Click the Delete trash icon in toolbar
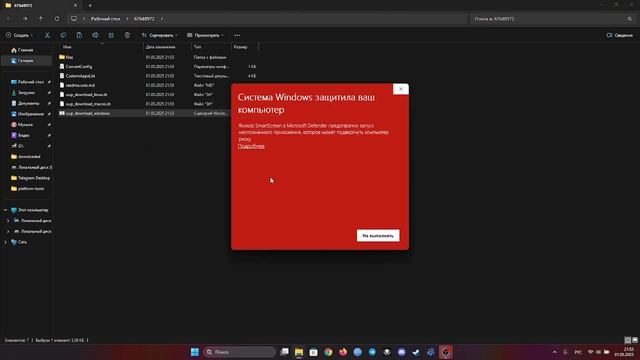Viewport: 640px width, 360px height. tap(127, 36)
